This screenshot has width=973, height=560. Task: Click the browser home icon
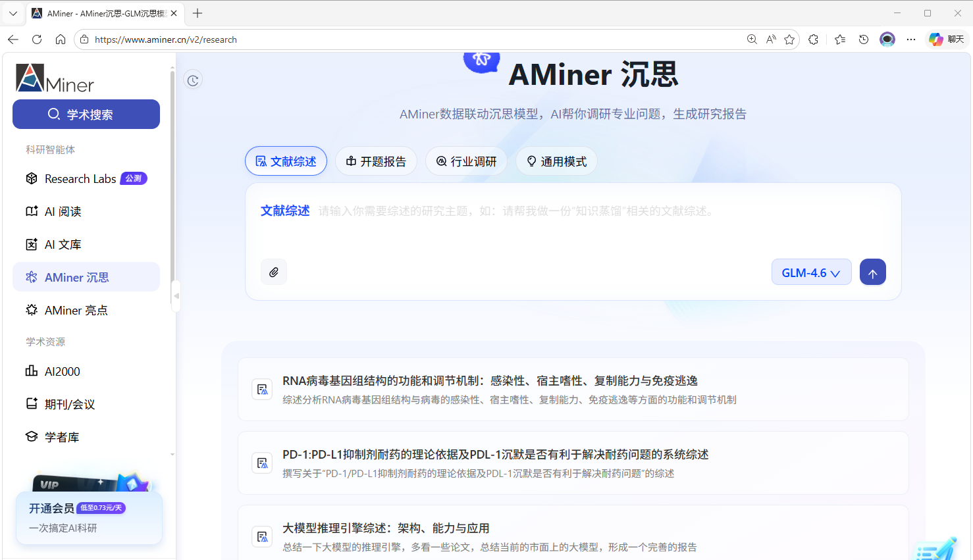pyautogui.click(x=61, y=39)
